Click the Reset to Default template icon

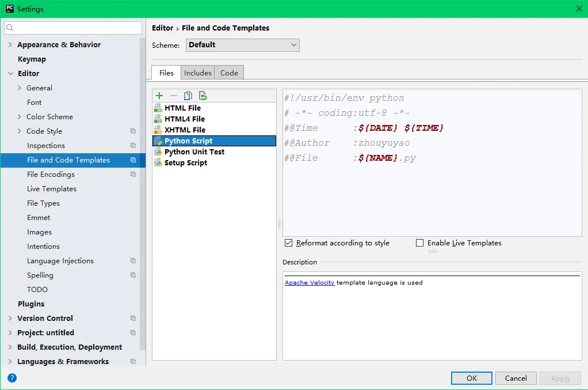point(203,96)
